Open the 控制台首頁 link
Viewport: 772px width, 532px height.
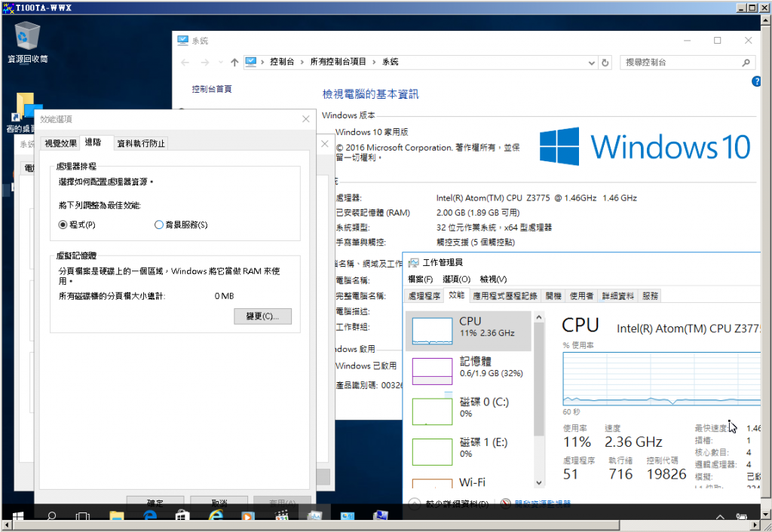[212, 89]
